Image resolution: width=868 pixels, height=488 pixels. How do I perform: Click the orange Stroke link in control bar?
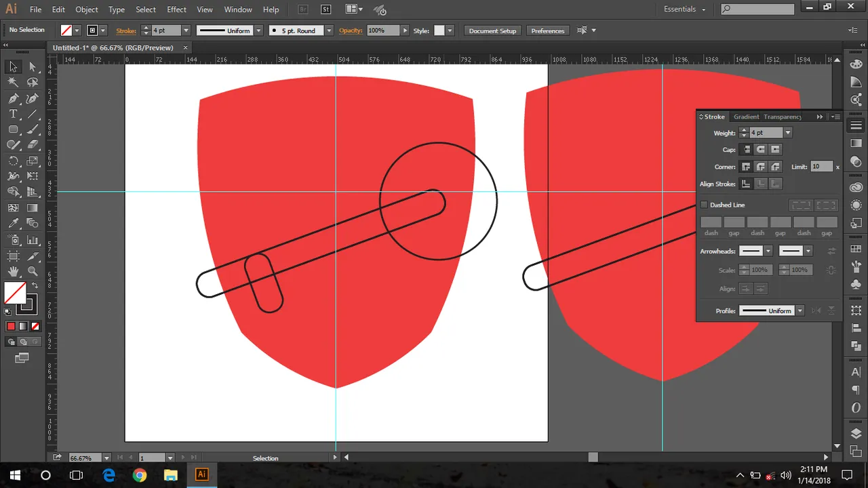(126, 30)
